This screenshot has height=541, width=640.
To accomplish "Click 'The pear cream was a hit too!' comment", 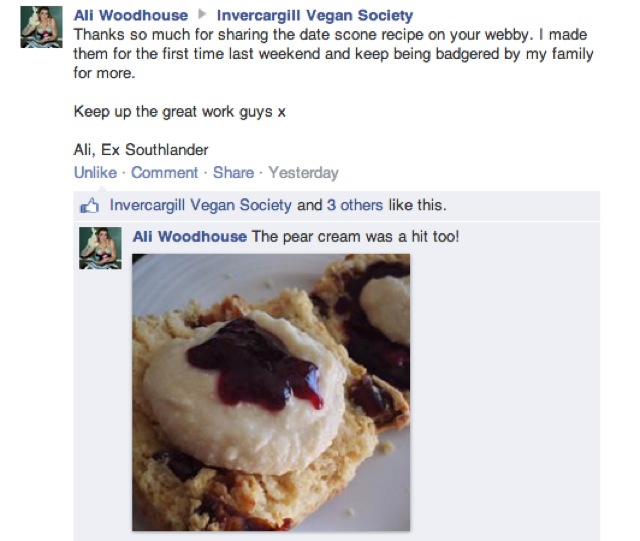I will click(356, 236).
